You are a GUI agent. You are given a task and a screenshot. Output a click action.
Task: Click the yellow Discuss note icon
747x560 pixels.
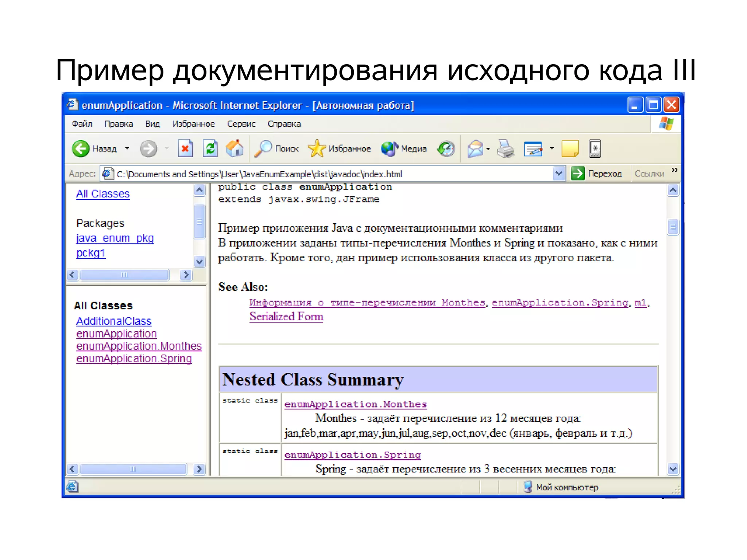click(570, 148)
